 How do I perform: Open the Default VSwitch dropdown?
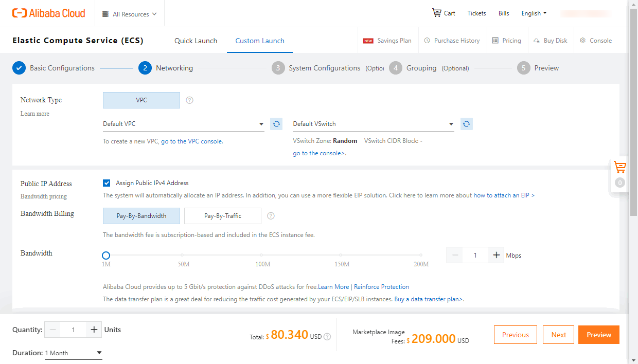pyautogui.click(x=373, y=123)
